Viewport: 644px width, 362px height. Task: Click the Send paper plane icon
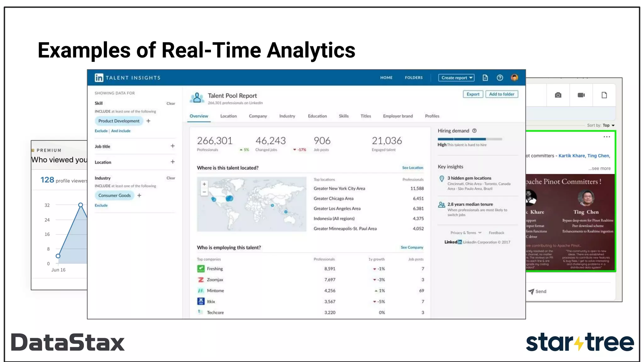pos(531,292)
